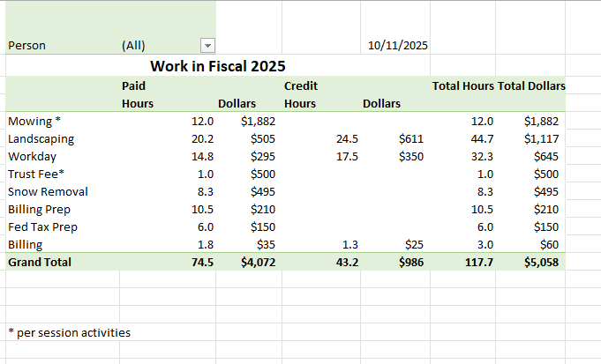Select the Fed Tax Prep row label
This screenshot has width=601, height=364.
(42, 227)
